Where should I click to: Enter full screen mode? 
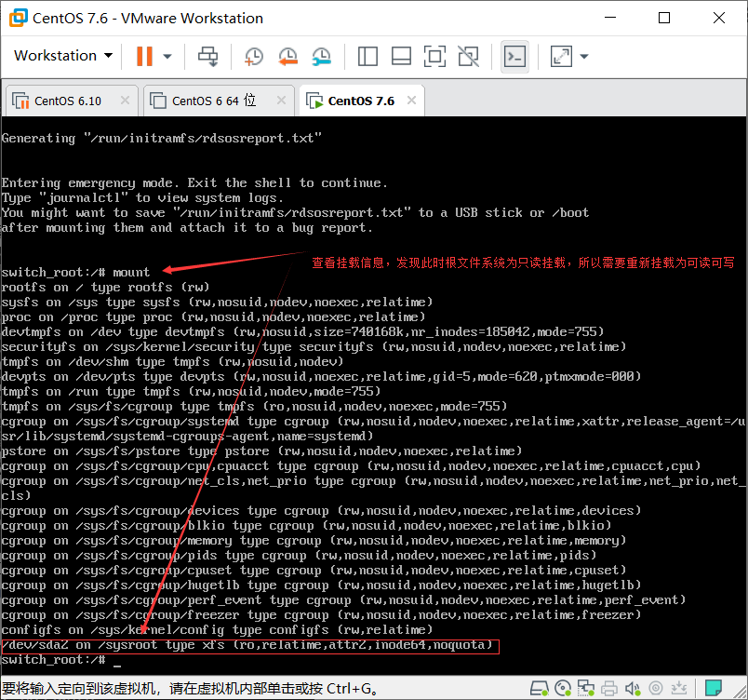tap(434, 56)
